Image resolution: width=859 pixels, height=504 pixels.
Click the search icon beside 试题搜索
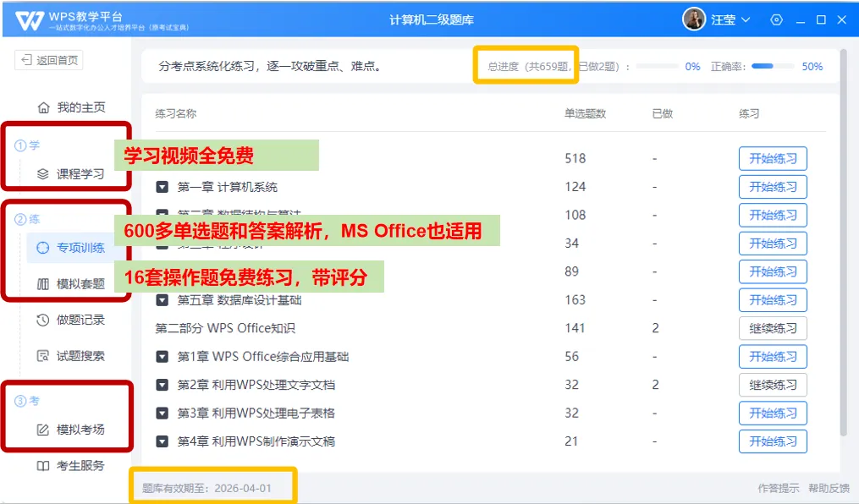tap(42, 356)
